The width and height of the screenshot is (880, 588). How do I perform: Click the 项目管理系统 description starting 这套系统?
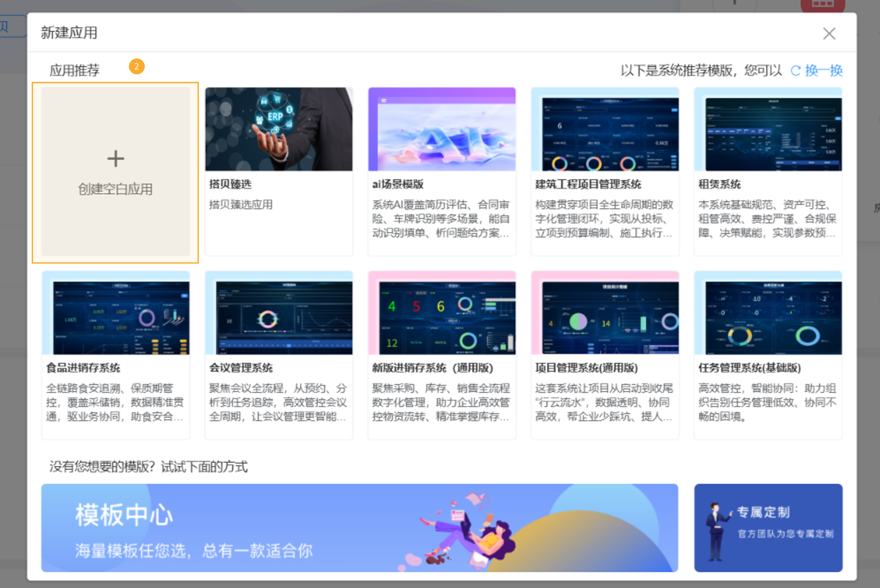[x=604, y=402]
